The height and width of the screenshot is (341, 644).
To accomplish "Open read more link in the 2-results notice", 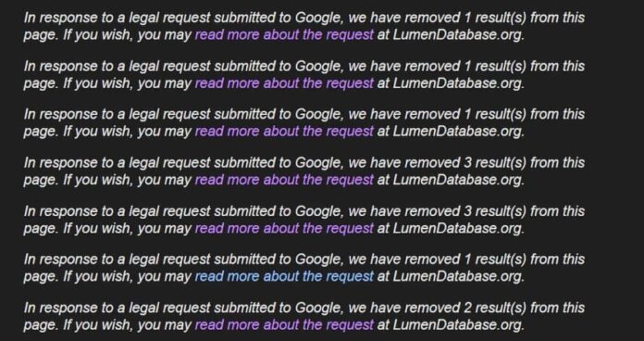I will pyautogui.click(x=284, y=324).
